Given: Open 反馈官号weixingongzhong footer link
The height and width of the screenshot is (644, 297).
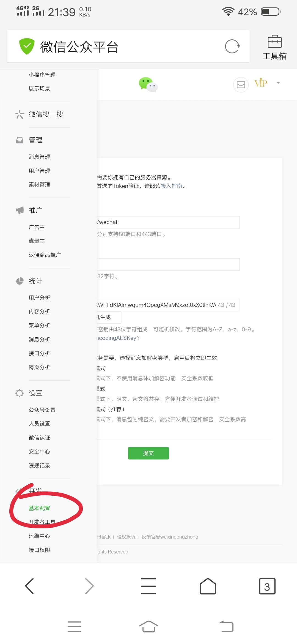Looking at the screenshot, I should [170, 537].
